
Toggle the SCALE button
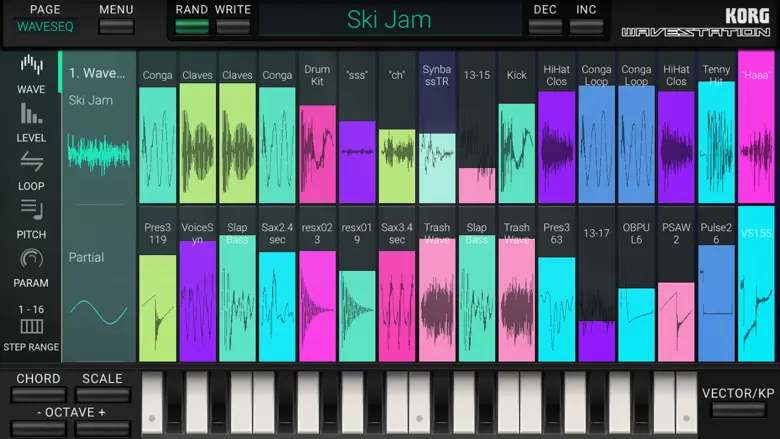(x=102, y=395)
